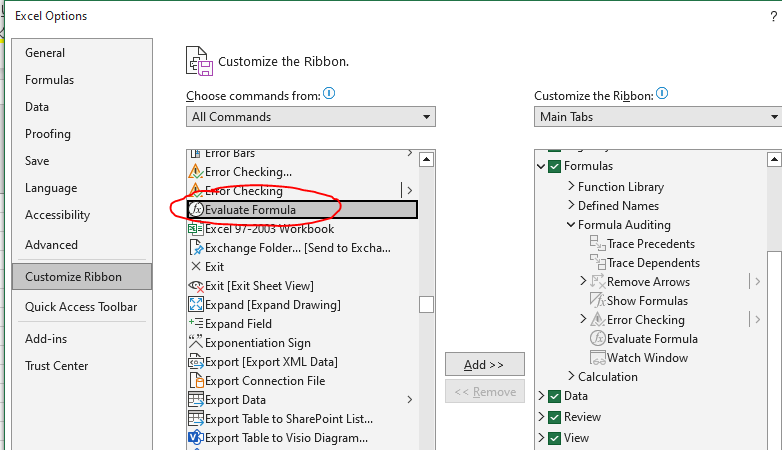Click the Show Formulas icon in ribbon tree
Screen dimensions: 782x450
(597, 300)
